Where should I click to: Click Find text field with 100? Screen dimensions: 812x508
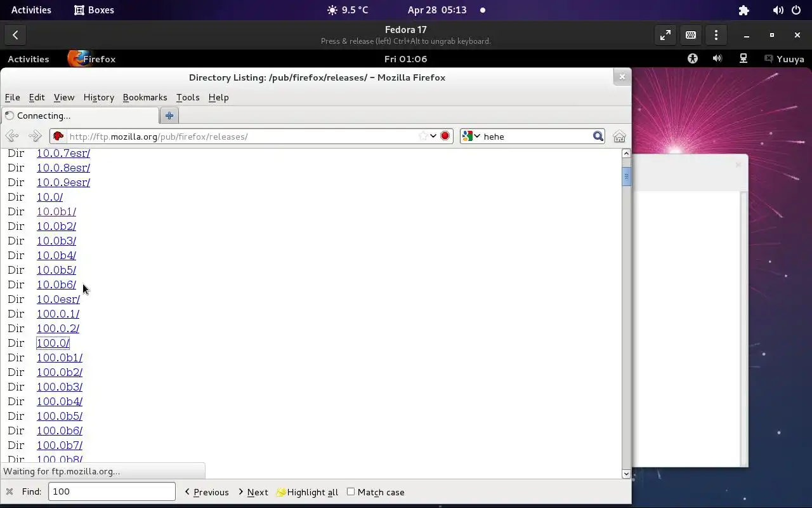tap(112, 491)
